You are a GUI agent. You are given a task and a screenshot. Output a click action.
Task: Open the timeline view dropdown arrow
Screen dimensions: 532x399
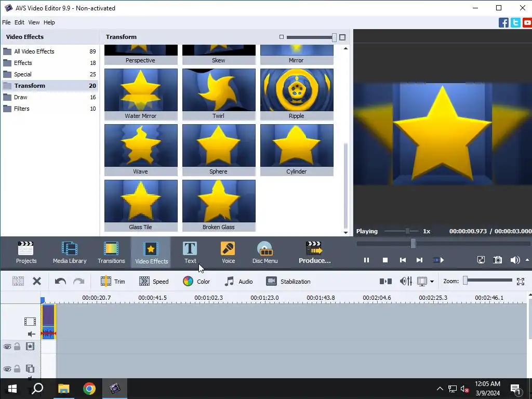pos(432,282)
